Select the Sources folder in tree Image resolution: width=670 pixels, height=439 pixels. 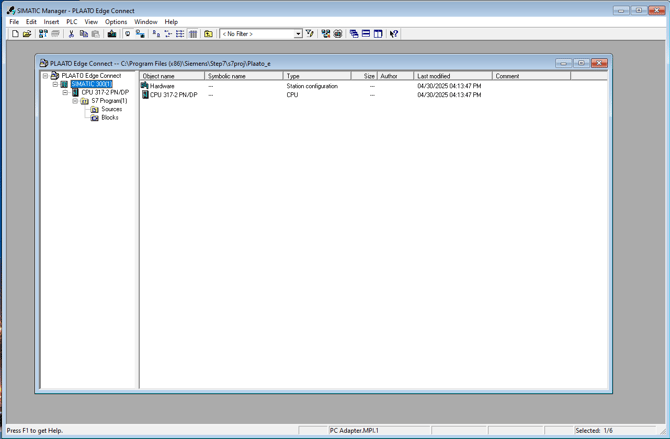112,109
